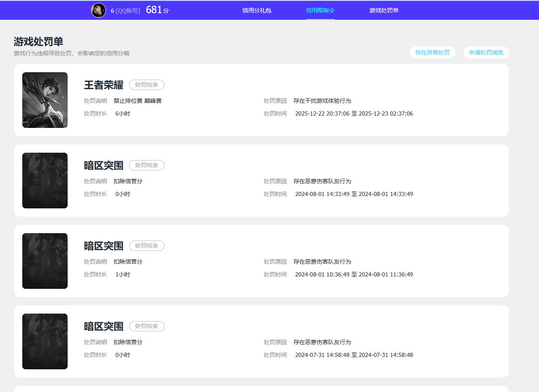Open the 王者荣耀 game cover thumbnail
The image size is (539, 392).
click(x=45, y=100)
